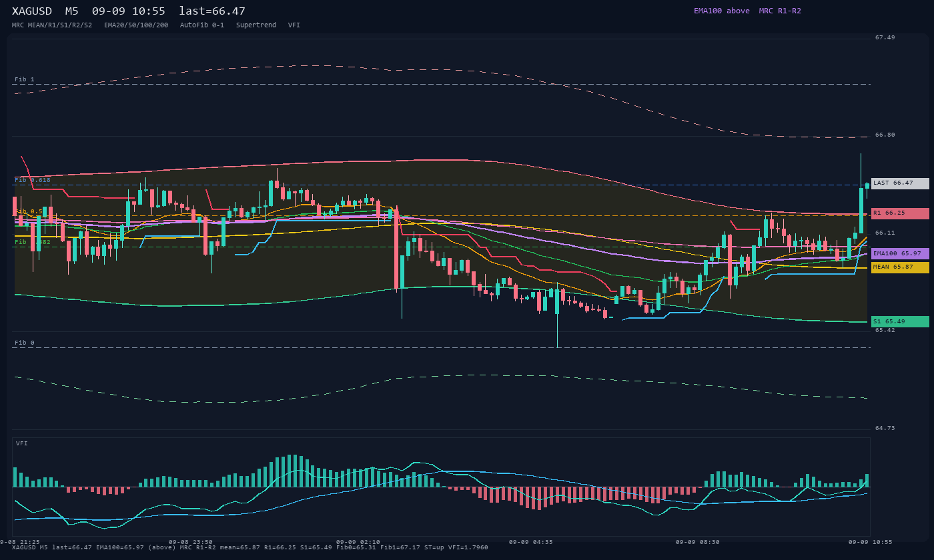Screen dimensions: 934x560
Task: Click the 'AutoFib 0-1' legend entry
Action: pos(202,25)
